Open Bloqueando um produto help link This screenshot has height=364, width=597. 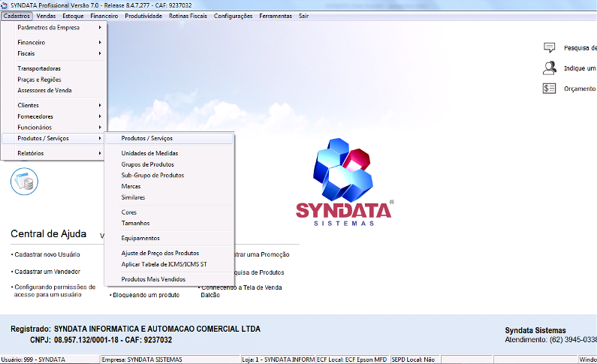point(146,295)
